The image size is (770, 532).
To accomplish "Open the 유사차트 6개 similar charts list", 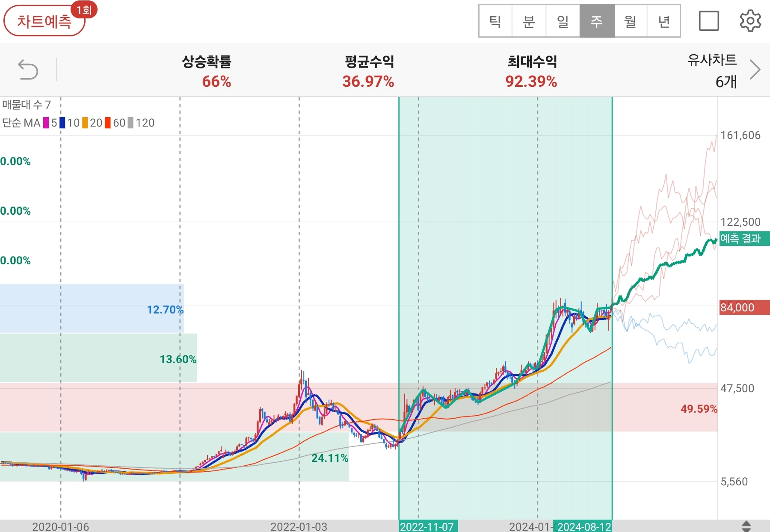I will pyautogui.click(x=712, y=71).
